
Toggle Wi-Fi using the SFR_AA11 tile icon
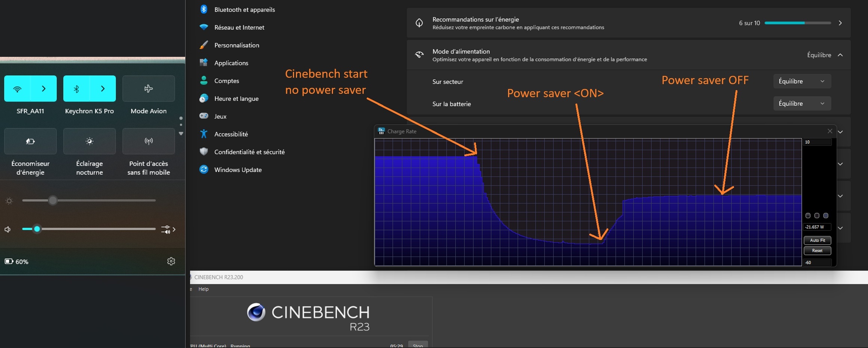tap(17, 89)
